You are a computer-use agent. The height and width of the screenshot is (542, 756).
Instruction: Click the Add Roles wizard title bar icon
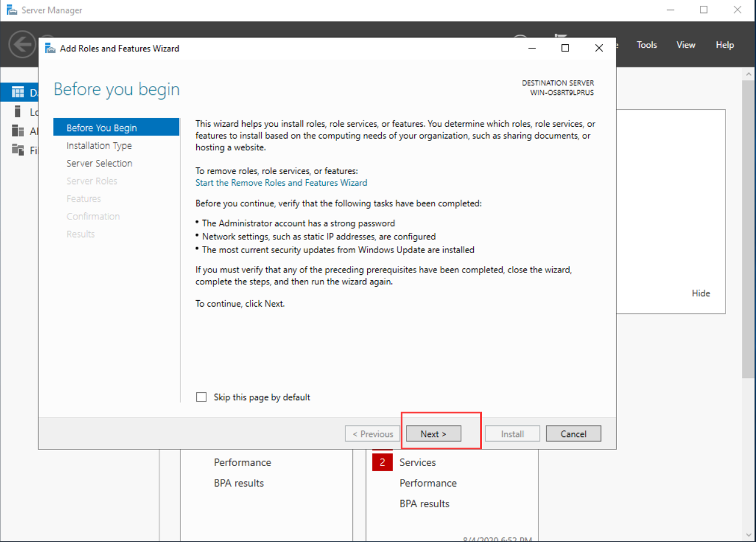coord(51,48)
